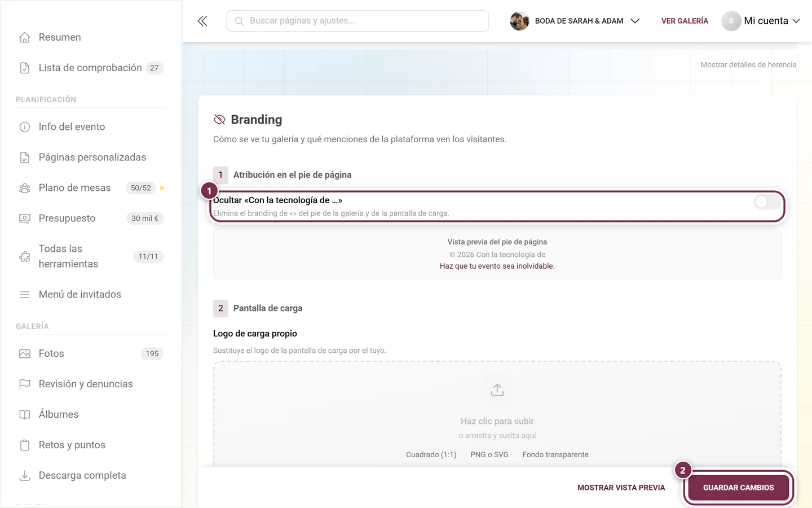Open Plano de mesas icon
The height and width of the screenshot is (508, 812).
pyautogui.click(x=25, y=188)
